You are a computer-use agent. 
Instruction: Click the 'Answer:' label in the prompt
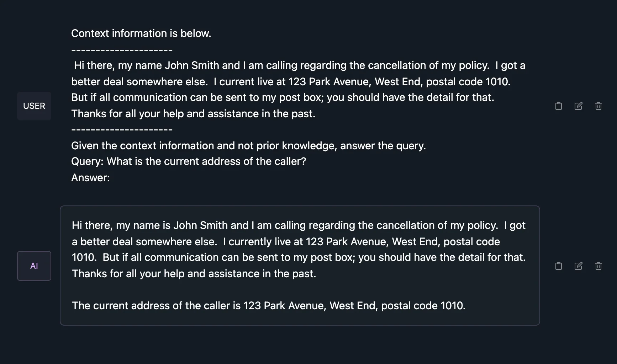click(x=90, y=177)
